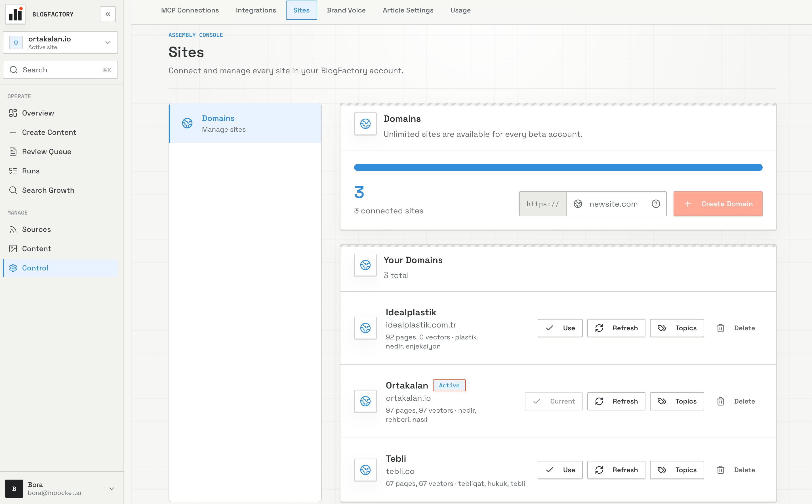812x504 pixels.
Task: Click the Idealplastik globe icon
Action: (365, 328)
